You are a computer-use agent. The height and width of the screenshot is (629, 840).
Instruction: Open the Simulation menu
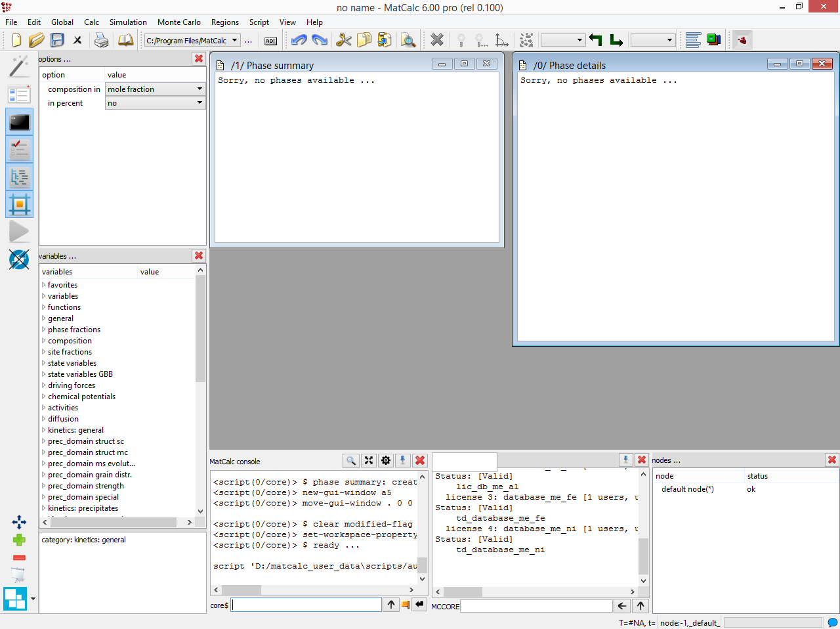pos(128,22)
